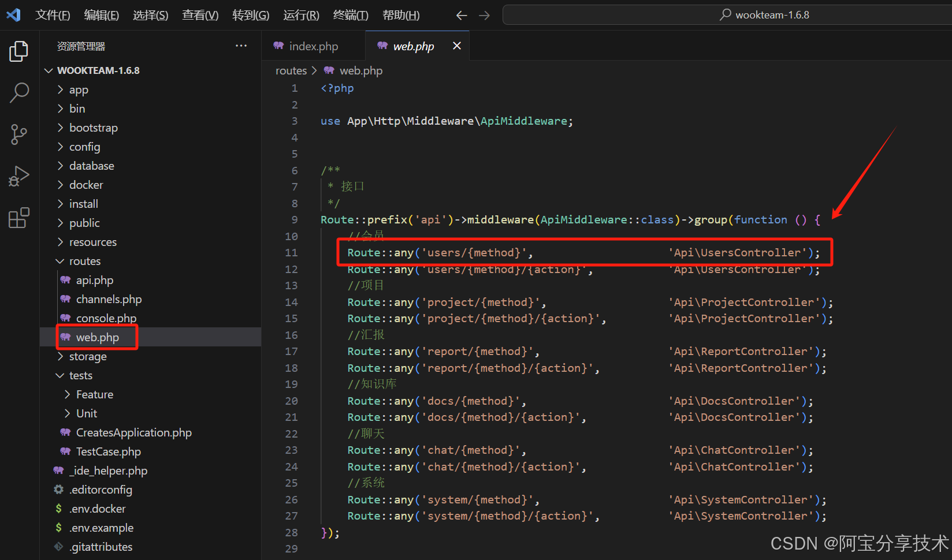This screenshot has height=560, width=952.
Task: Open TestCase.php file
Action: point(150,451)
